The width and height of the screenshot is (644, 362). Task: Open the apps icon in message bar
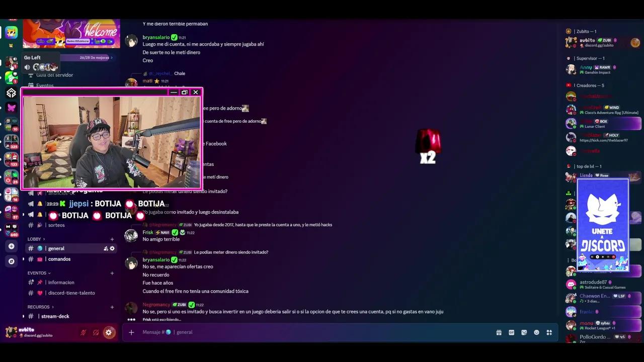point(549,332)
